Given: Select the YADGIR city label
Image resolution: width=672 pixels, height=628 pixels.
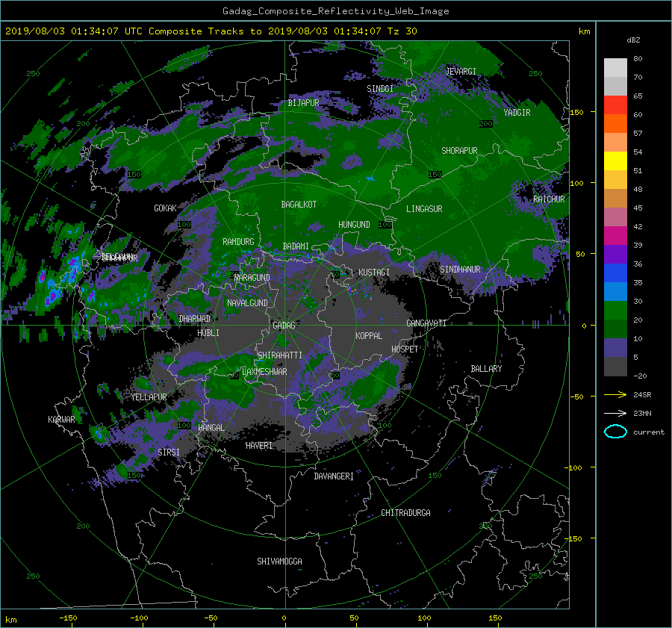Looking at the screenshot, I should click(x=517, y=112).
